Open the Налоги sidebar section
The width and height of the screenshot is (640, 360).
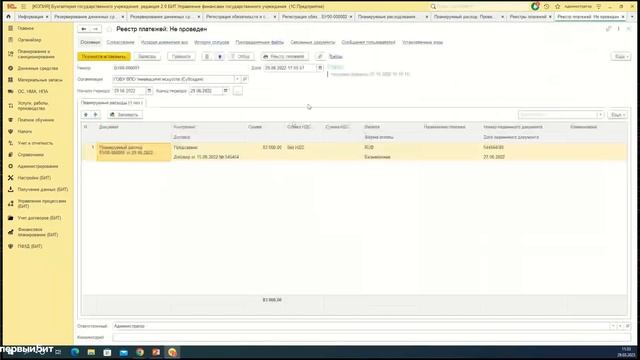24,131
